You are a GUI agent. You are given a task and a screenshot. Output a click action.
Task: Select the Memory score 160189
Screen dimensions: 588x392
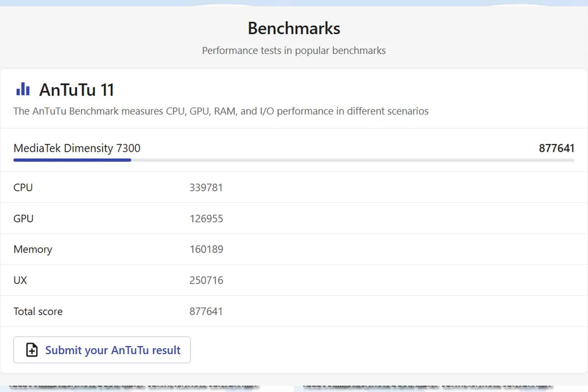[x=206, y=249]
